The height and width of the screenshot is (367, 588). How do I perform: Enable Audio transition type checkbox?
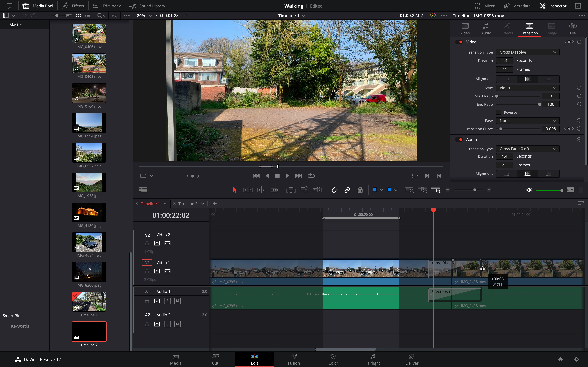(x=460, y=140)
